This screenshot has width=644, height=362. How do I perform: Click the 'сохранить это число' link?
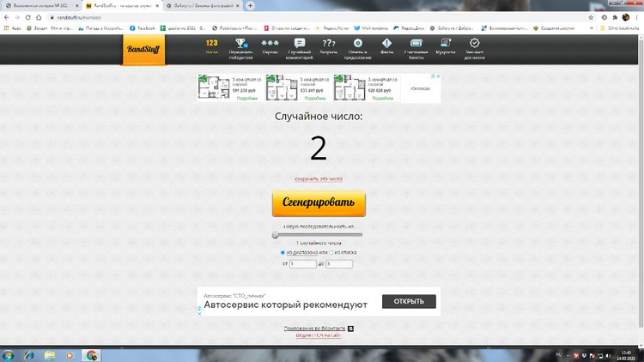pyautogui.click(x=319, y=179)
